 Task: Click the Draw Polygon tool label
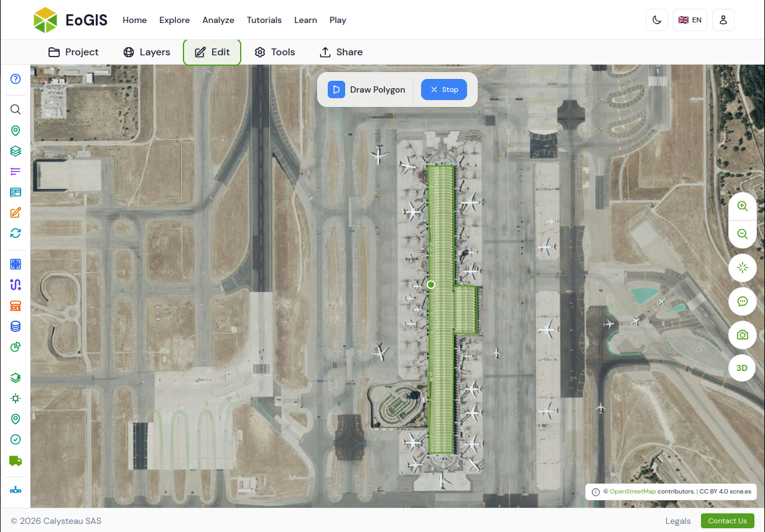click(x=378, y=89)
